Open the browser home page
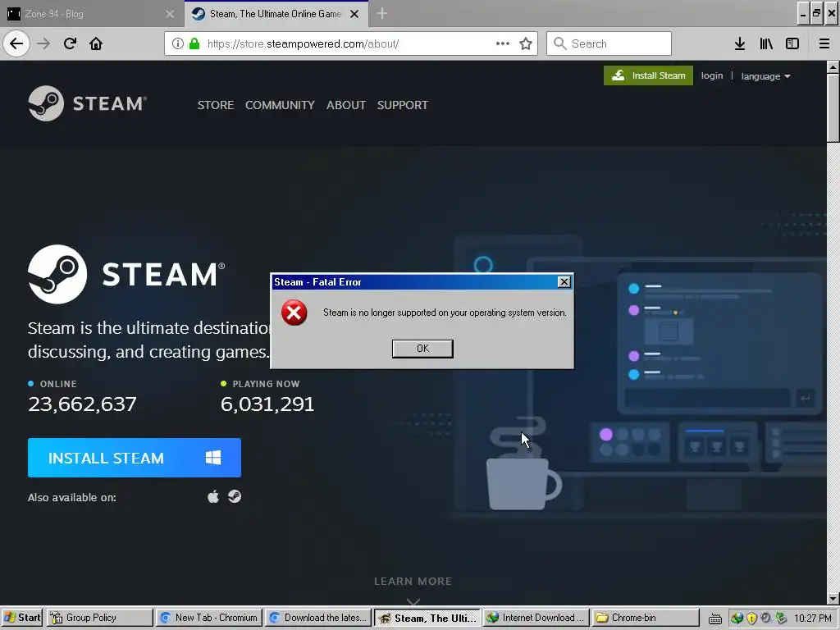 point(96,43)
